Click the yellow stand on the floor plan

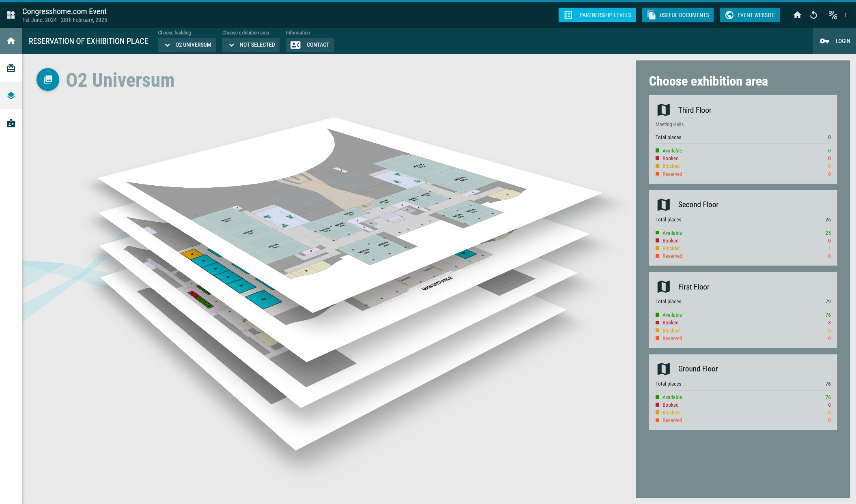point(192,254)
